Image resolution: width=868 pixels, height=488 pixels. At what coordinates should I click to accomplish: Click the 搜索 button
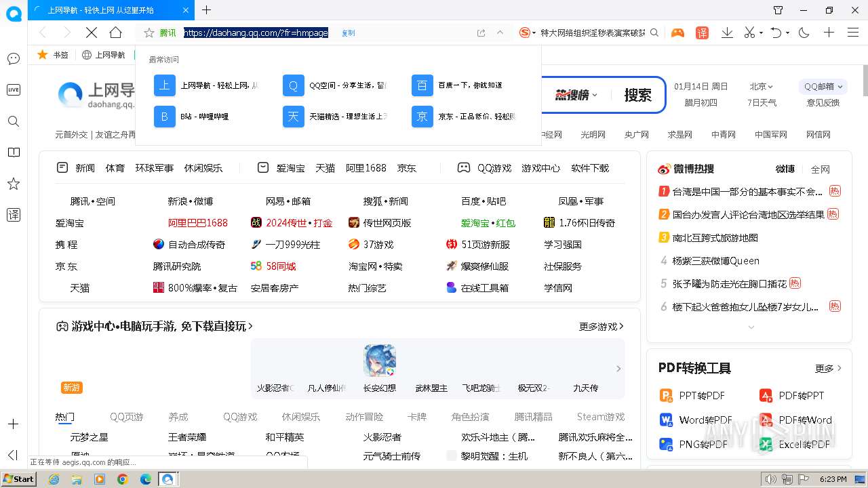637,95
